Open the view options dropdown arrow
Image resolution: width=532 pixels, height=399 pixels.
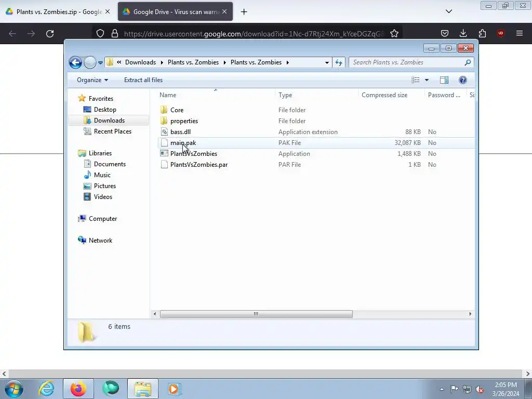point(427,80)
